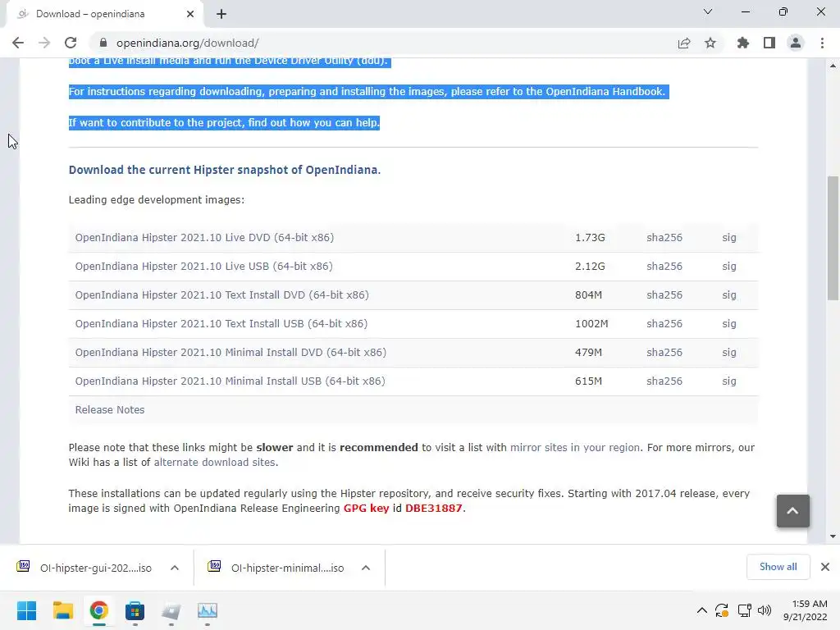Open sig for the Live USB row
Viewport: 840px width, 630px height.
click(729, 267)
